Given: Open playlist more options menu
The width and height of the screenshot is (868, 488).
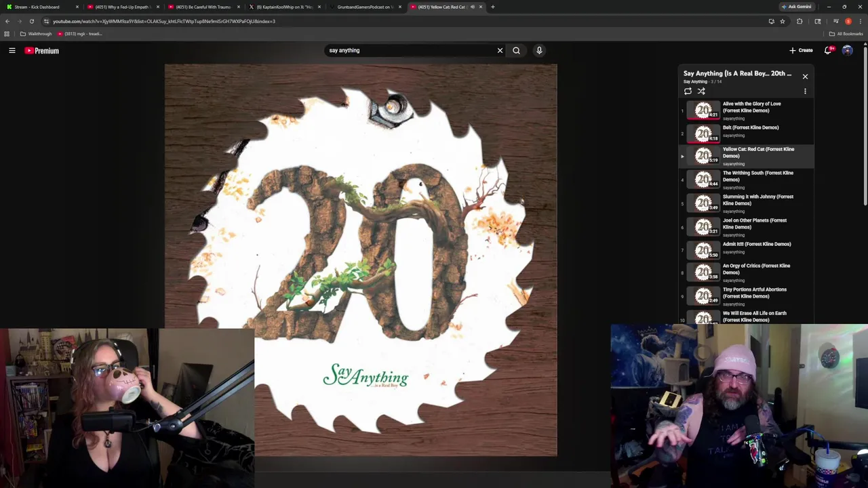Looking at the screenshot, I should [805, 91].
